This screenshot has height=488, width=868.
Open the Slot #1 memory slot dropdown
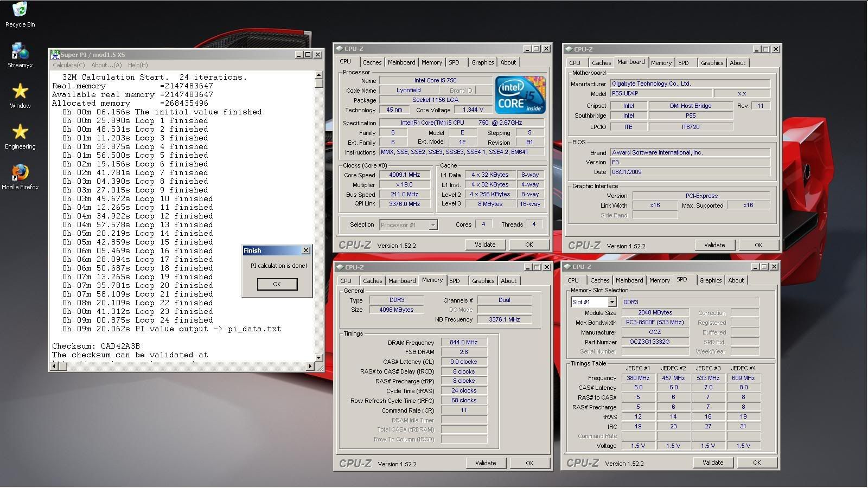[612, 302]
